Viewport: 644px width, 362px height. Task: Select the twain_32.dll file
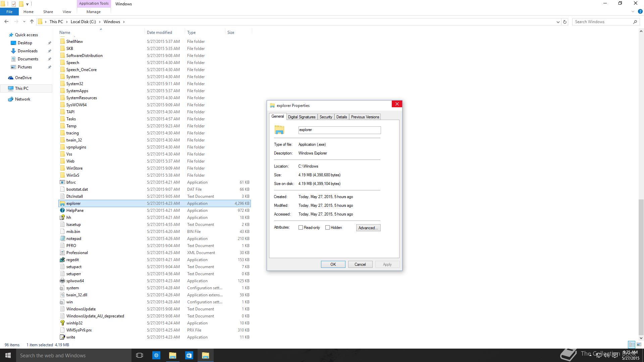[155, 295]
